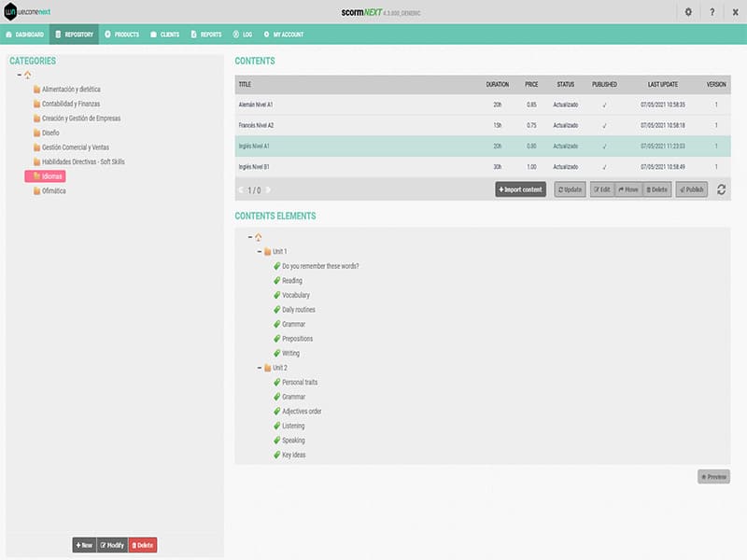
Task: Click the Unit 2 folder icon
Action: point(268,368)
